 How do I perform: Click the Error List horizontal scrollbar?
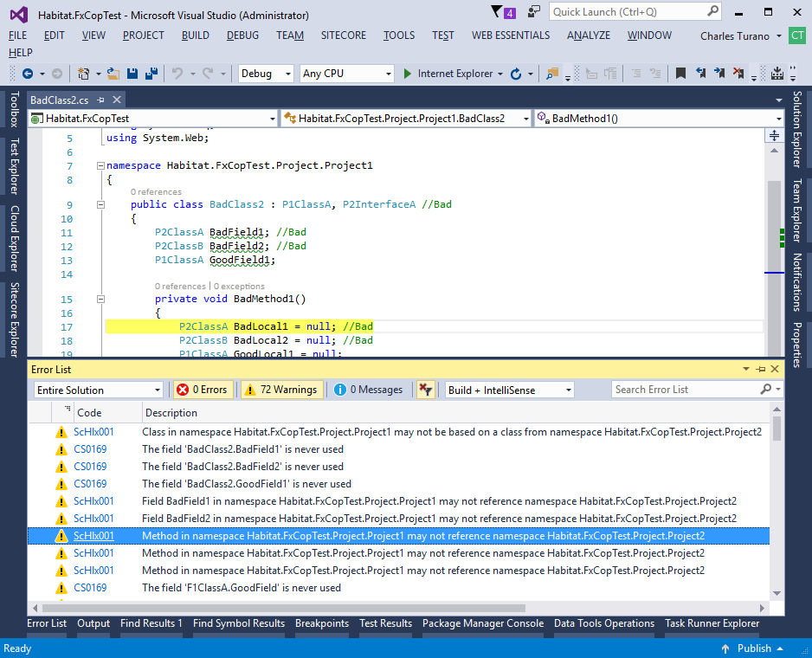pos(284,608)
